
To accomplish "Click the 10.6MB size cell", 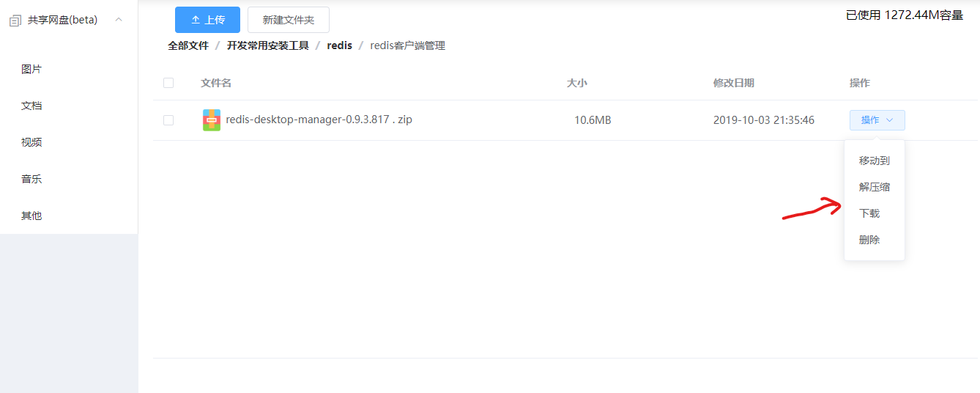I will [593, 120].
